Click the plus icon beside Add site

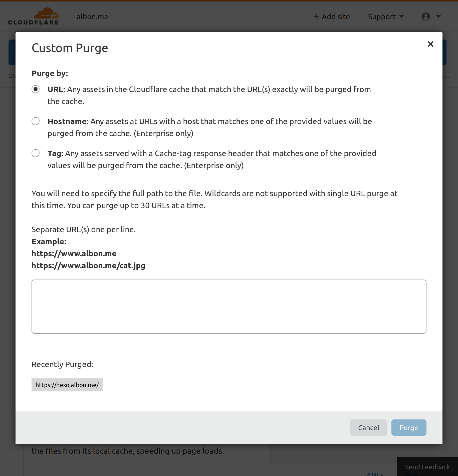pyautogui.click(x=316, y=16)
